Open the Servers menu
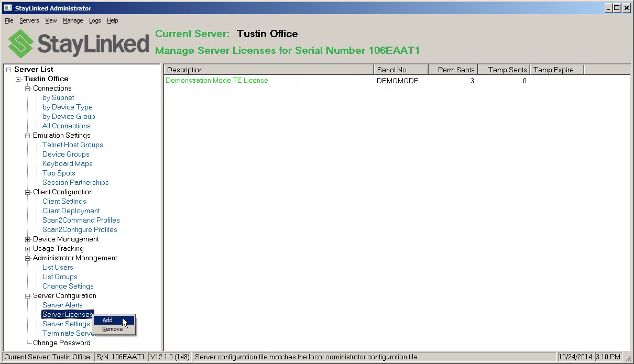 point(29,20)
